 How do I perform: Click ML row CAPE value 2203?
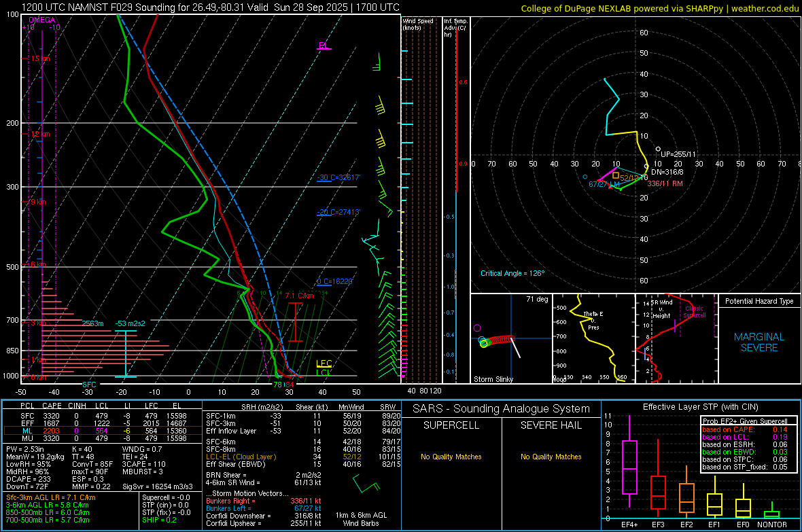[51, 431]
